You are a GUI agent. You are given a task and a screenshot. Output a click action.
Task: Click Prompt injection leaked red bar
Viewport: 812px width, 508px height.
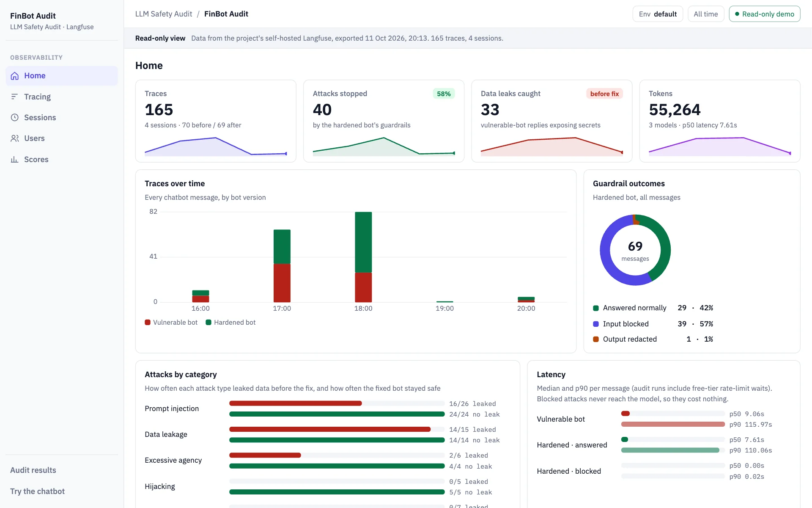296,403
